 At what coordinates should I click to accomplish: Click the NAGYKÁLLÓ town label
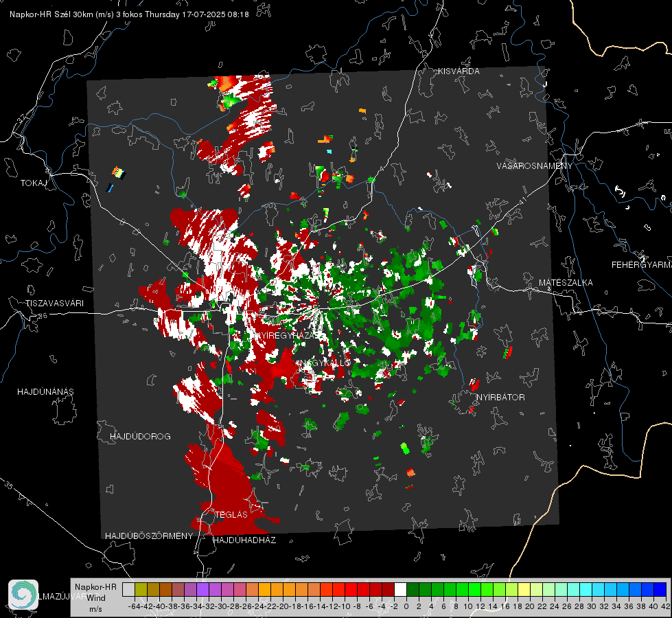click(325, 363)
